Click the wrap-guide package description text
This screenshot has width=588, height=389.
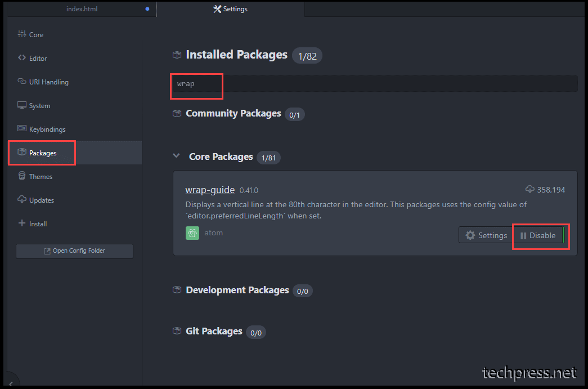[356, 210]
